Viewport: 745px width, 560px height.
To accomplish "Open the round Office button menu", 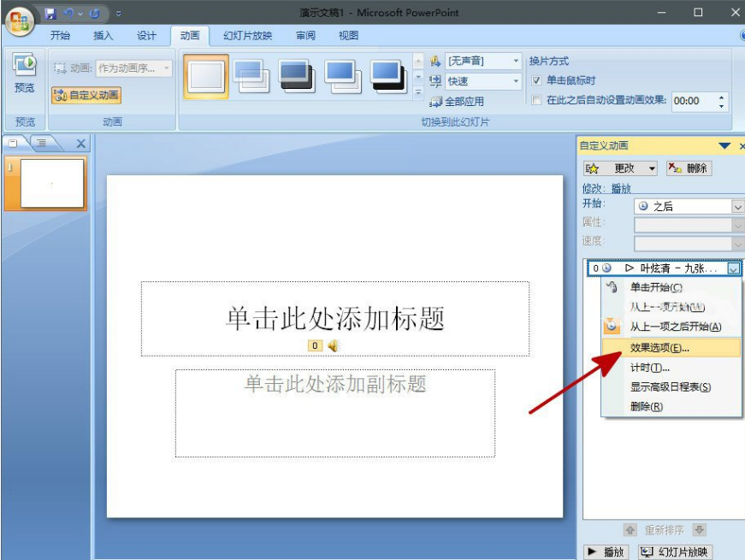I will 20,21.
